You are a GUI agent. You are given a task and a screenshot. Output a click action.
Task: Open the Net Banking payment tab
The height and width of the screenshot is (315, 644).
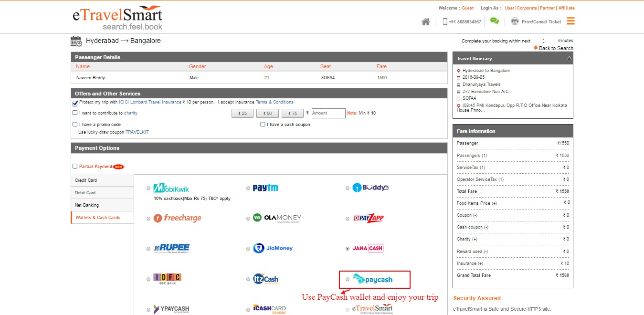pos(102,205)
